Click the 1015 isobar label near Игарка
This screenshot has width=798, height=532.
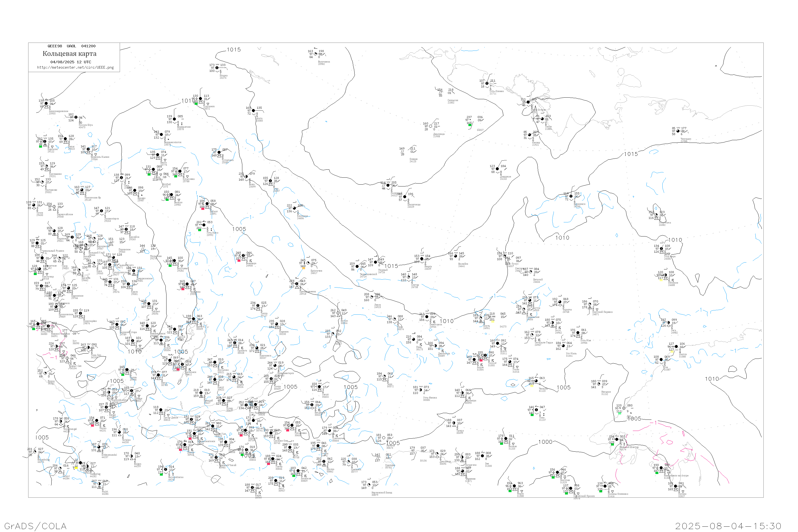tap(234, 49)
